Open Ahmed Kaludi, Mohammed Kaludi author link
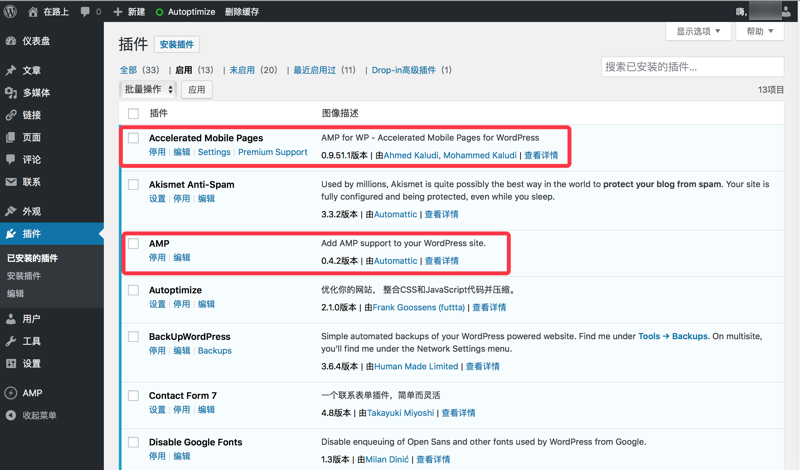800x470 pixels. point(449,155)
